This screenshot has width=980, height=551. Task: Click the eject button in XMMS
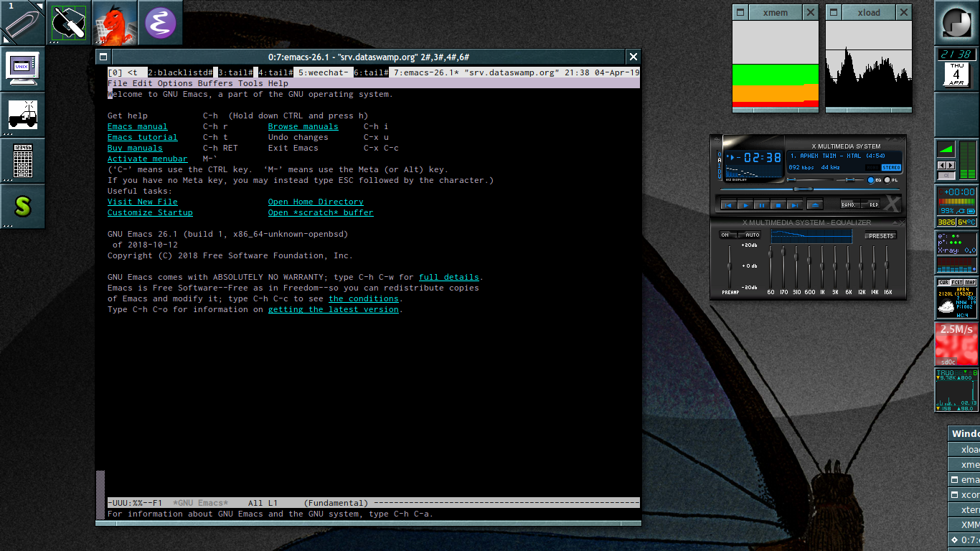tap(814, 204)
